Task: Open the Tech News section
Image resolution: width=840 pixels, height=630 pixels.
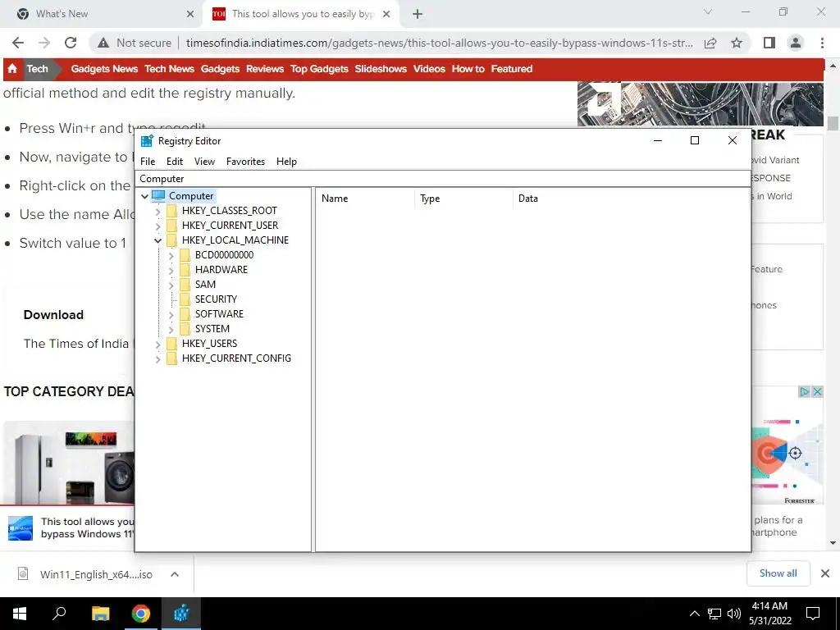Action: pos(169,69)
